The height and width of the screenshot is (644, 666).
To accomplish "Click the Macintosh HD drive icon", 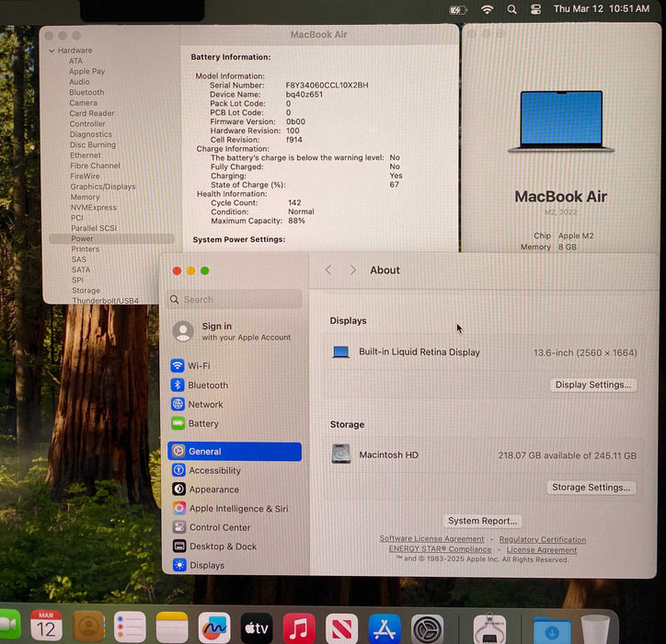I will 341,454.
